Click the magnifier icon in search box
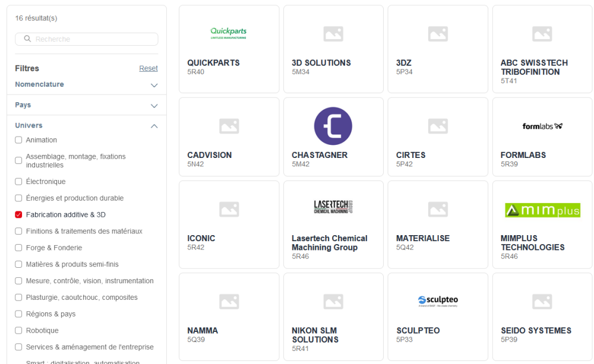Viewport: 594px width, 364px height. pyautogui.click(x=27, y=39)
